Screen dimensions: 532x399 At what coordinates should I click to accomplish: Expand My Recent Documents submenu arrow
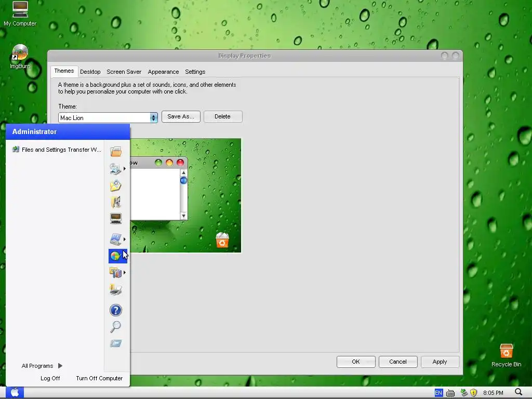[125, 169]
